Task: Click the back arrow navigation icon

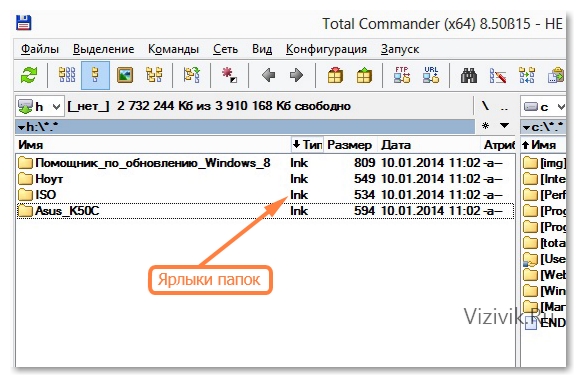Action: [269, 75]
